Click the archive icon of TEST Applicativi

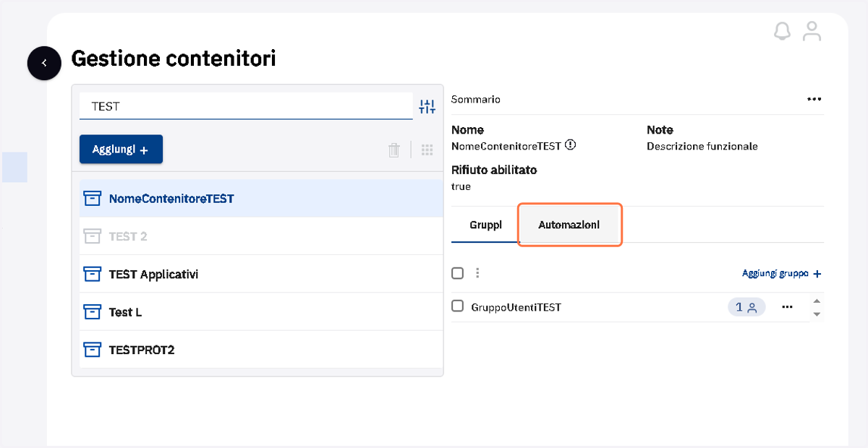pyautogui.click(x=92, y=274)
